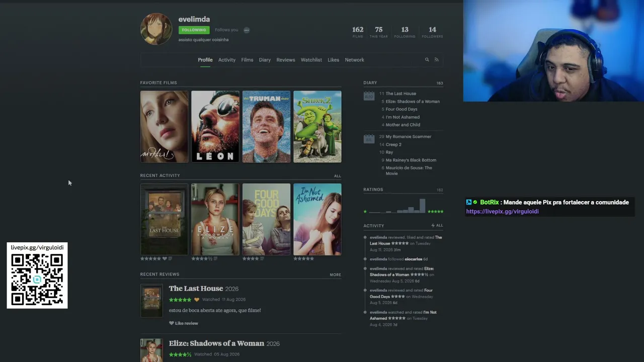Screen dimensions: 644x362
Task: Click the heart icon beside Like review
Action: (x=171, y=323)
